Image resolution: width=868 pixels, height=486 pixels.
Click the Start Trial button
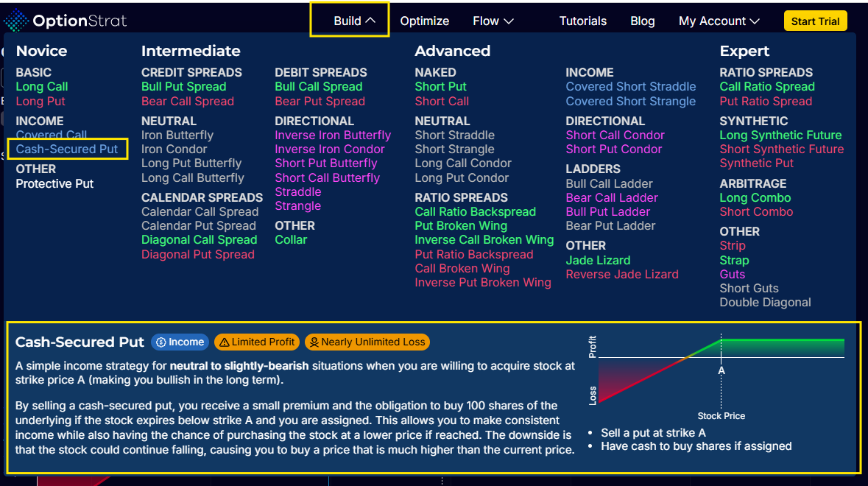tap(816, 21)
